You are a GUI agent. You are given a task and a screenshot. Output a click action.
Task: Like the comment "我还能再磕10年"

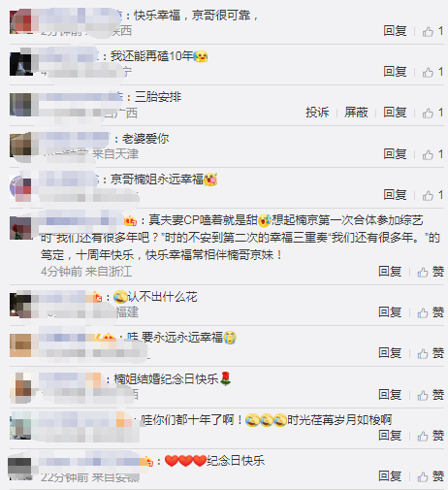(432, 72)
